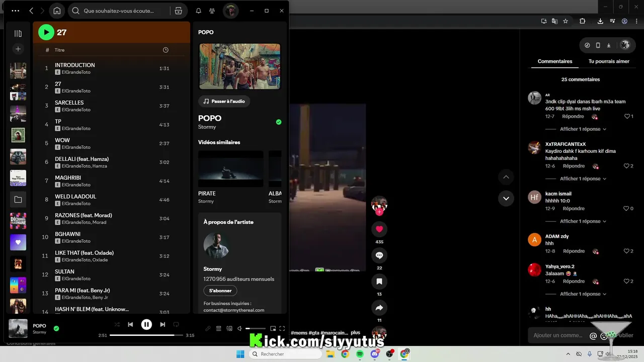Open Connect to a device icon
The height and width of the screenshot is (362, 644).
(x=229, y=328)
